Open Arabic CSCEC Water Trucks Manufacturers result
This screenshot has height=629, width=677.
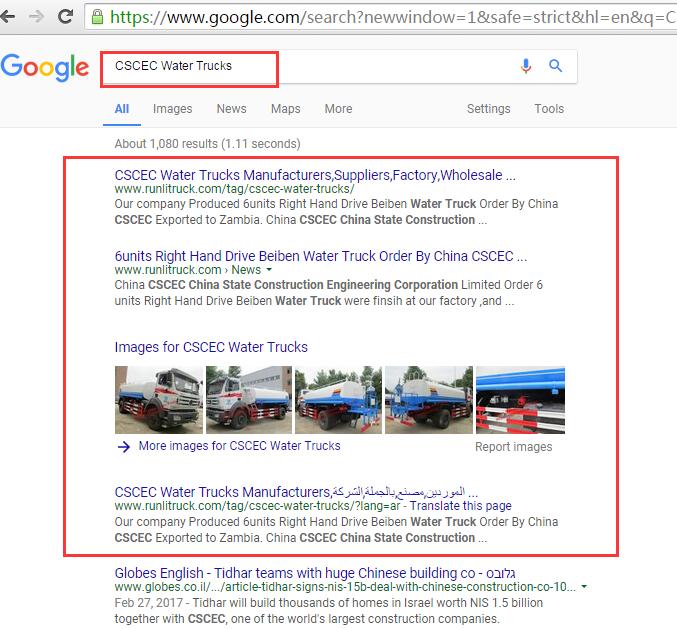coord(296,492)
